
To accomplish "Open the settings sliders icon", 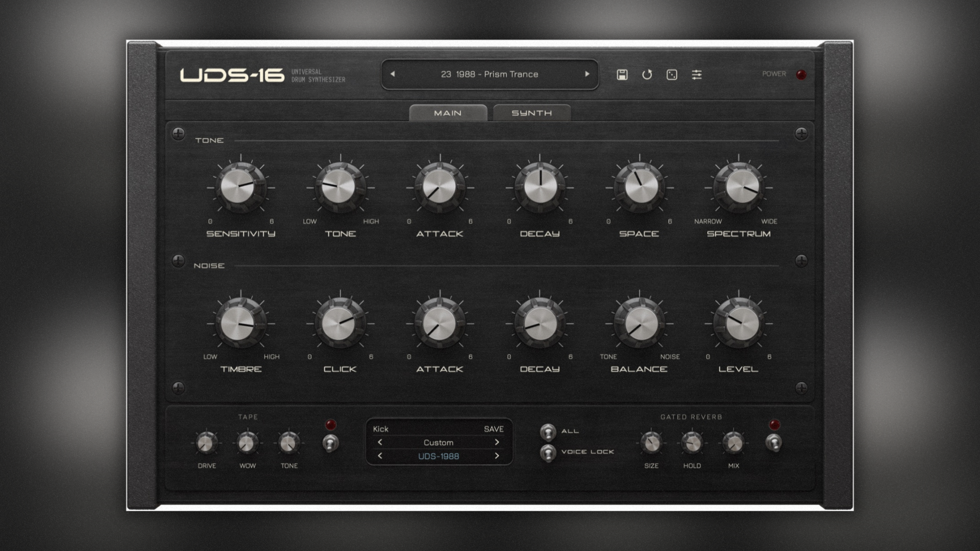I will tap(697, 74).
